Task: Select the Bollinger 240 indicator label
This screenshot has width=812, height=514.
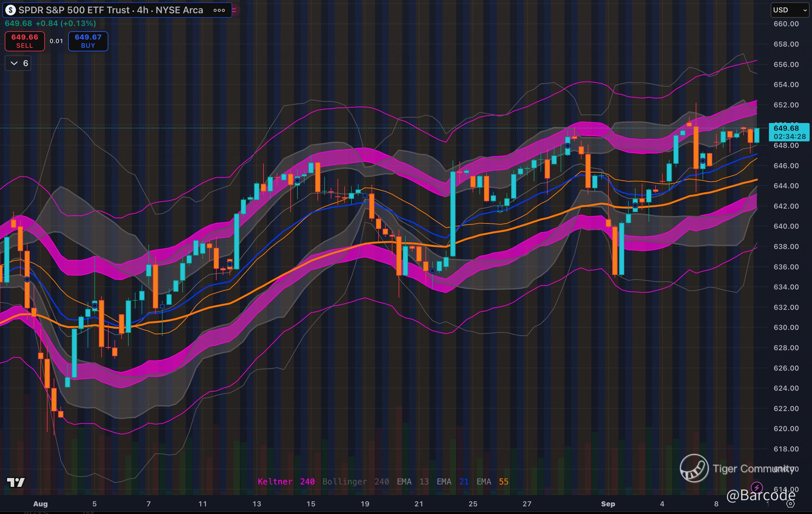Action: tap(356, 482)
